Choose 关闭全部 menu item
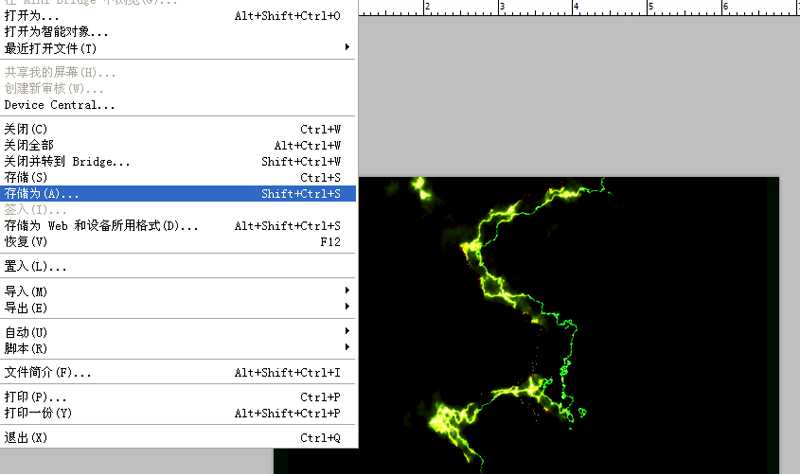Viewport: 800px width, 474px height. 29,145
